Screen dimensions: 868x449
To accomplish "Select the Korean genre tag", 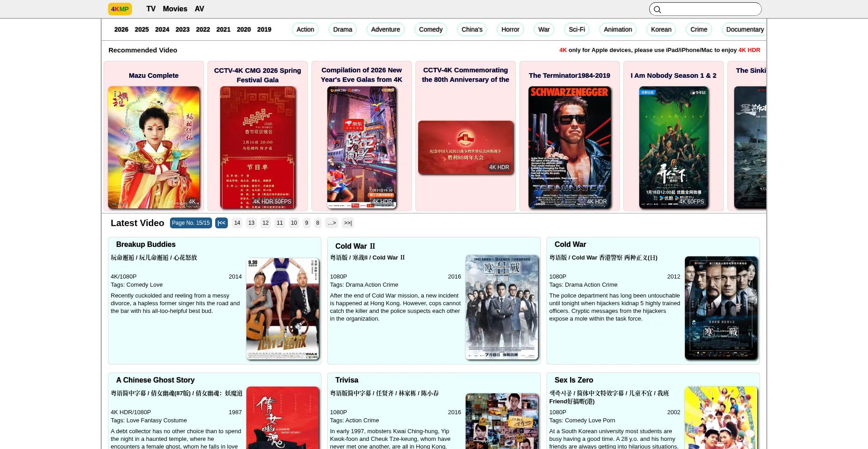I will click(661, 29).
